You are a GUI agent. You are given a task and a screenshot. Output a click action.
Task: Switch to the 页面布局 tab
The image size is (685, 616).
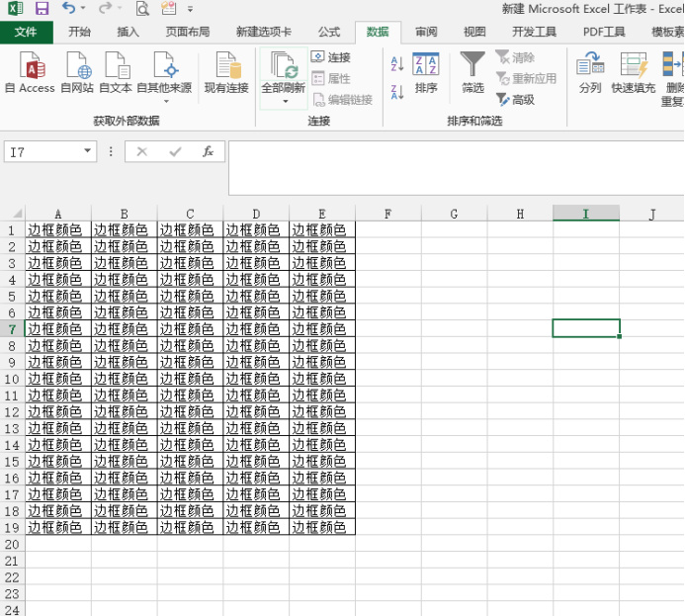[x=188, y=32]
